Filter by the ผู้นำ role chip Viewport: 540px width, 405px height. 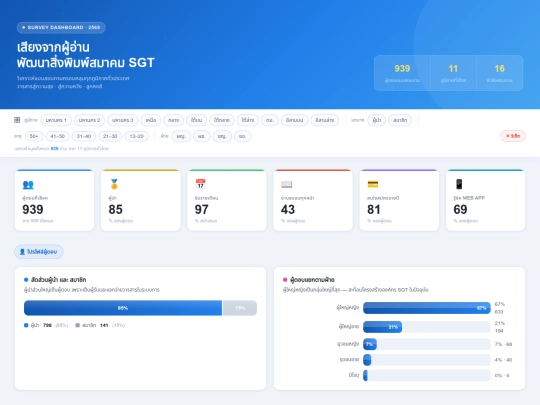pos(376,120)
